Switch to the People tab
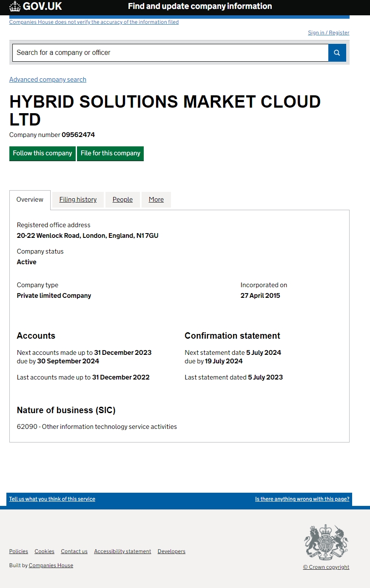Viewport: 370px width, 588px height. coord(122,200)
